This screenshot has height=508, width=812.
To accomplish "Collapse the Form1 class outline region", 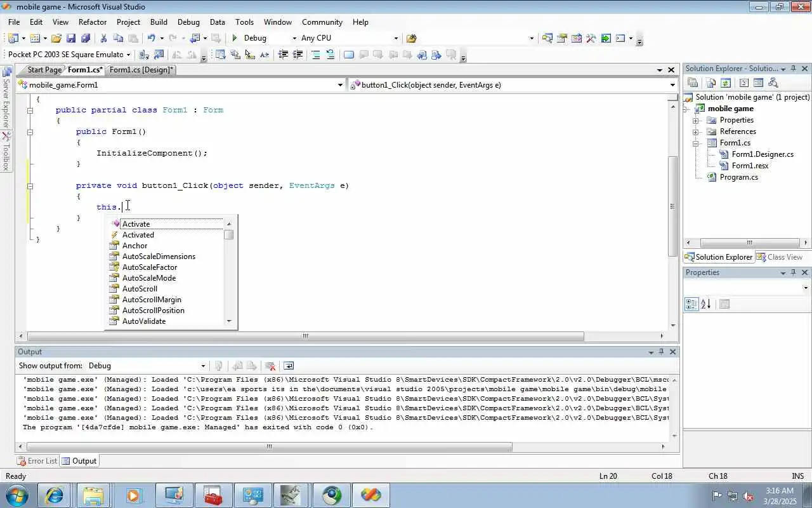I will click(30, 110).
